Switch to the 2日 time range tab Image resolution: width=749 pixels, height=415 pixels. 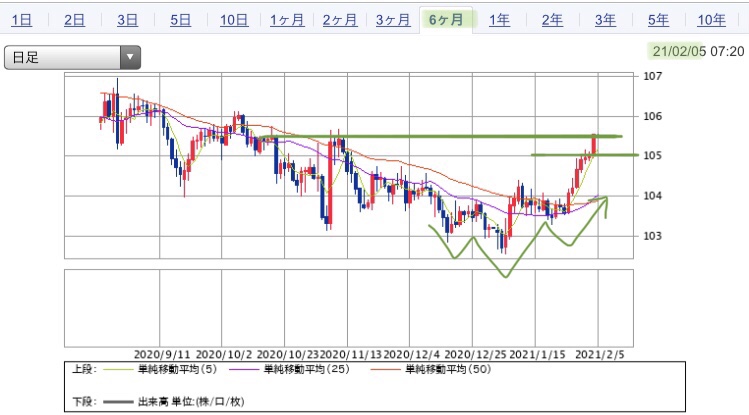pyautogui.click(x=75, y=20)
